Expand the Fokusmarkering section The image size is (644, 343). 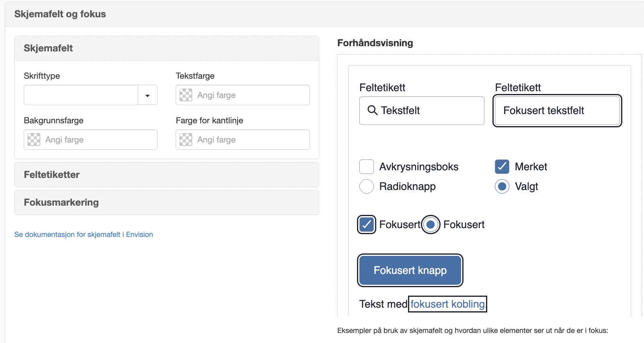point(167,202)
